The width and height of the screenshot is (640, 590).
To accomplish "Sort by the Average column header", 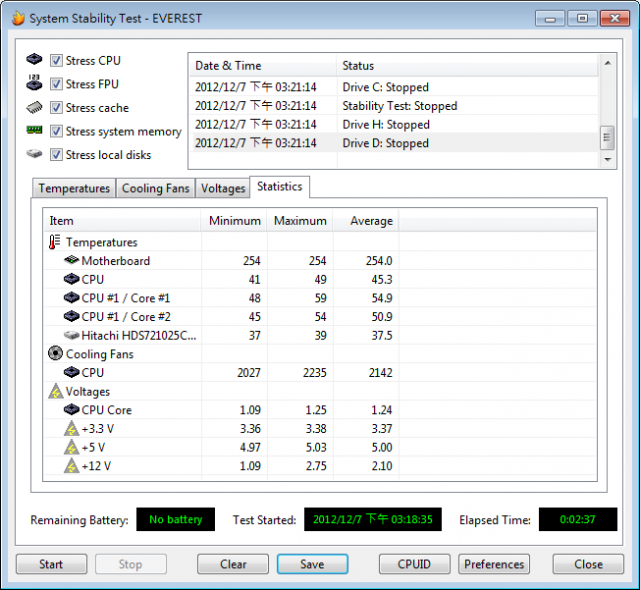I will pyautogui.click(x=366, y=221).
